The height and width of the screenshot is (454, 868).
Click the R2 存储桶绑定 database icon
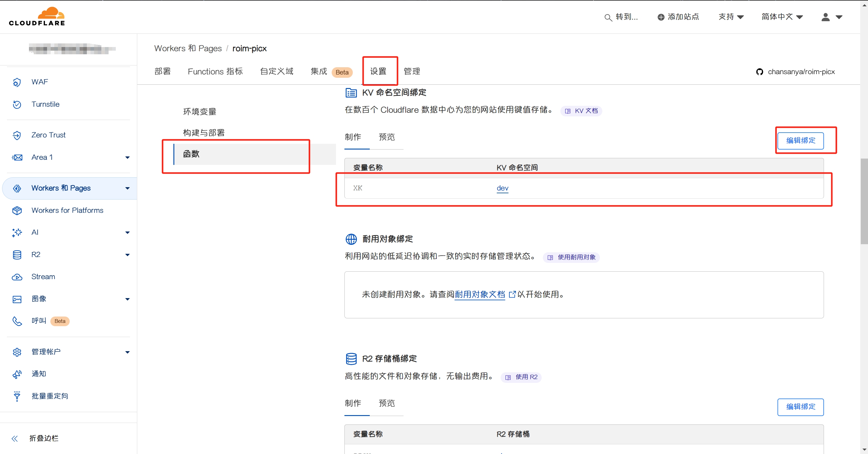(351, 358)
